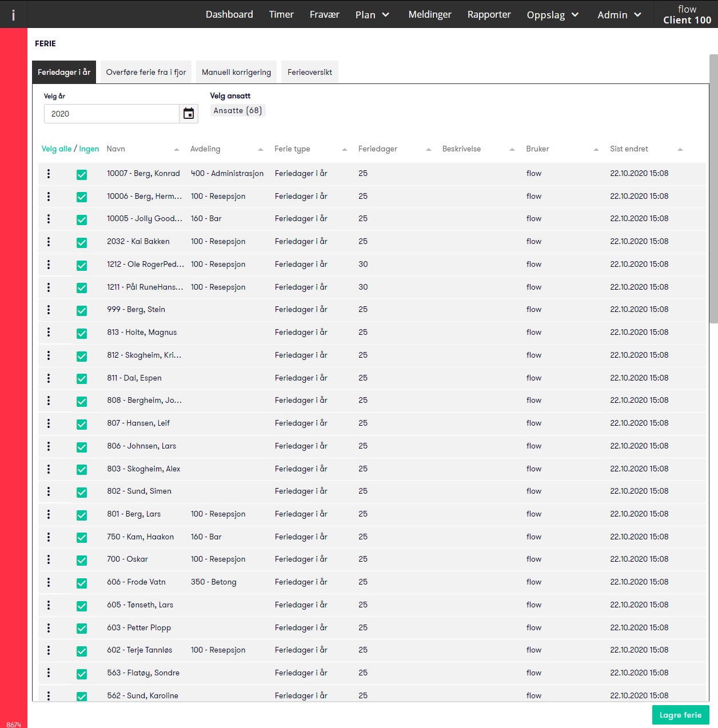The image size is (718, 728).
Task: Open three-dot menu for Frode Vatn row
Action: point(49,582)
